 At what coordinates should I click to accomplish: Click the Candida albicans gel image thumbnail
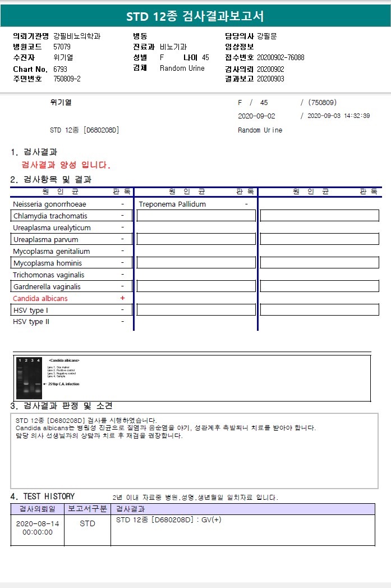pos(29,377)
